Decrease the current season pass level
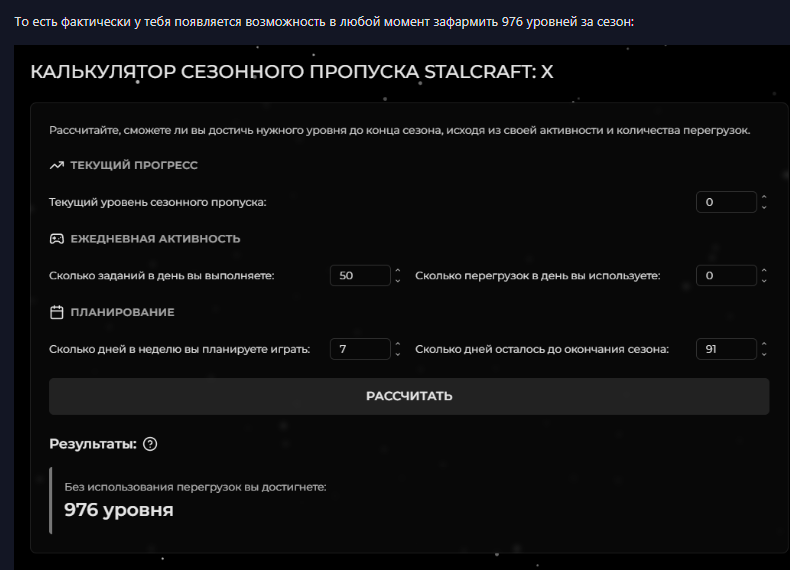This screenshot has height=570, width=790. click(x=764, y=207)
